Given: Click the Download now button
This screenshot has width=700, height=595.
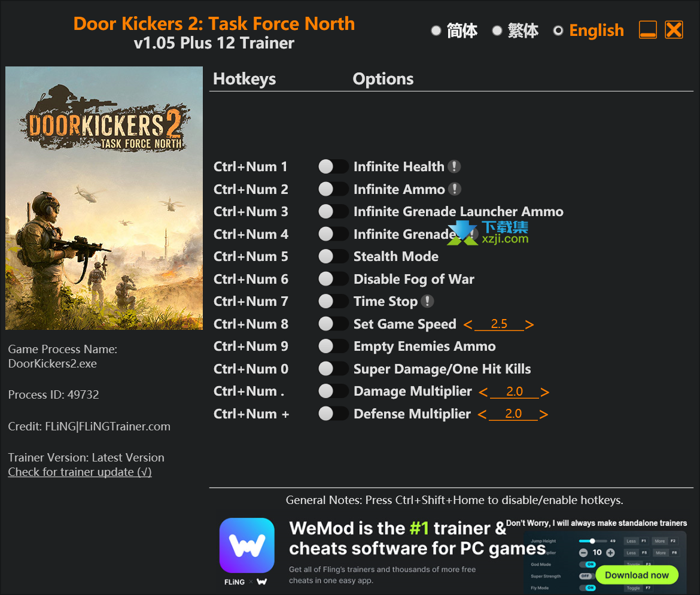Looking at the screenshot, I should pos(637,575).
